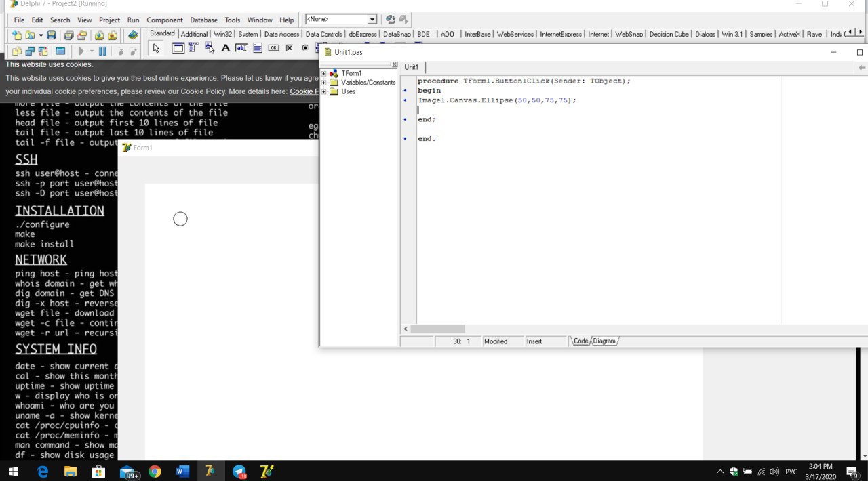Open the Run button dropdown arrow
Viewport: 868px width, 481px height.
(92, 51)
